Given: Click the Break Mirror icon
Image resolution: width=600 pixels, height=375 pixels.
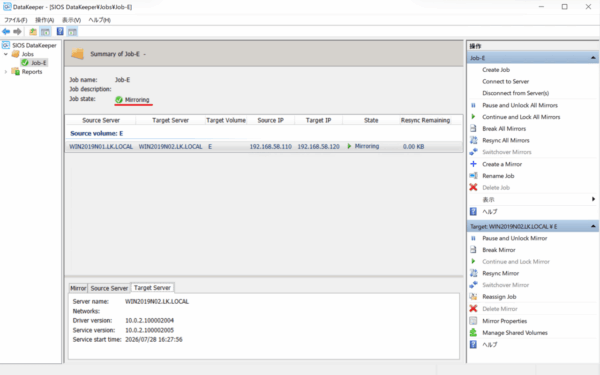Looking at the screenshot, I should (x=473, y=250).
